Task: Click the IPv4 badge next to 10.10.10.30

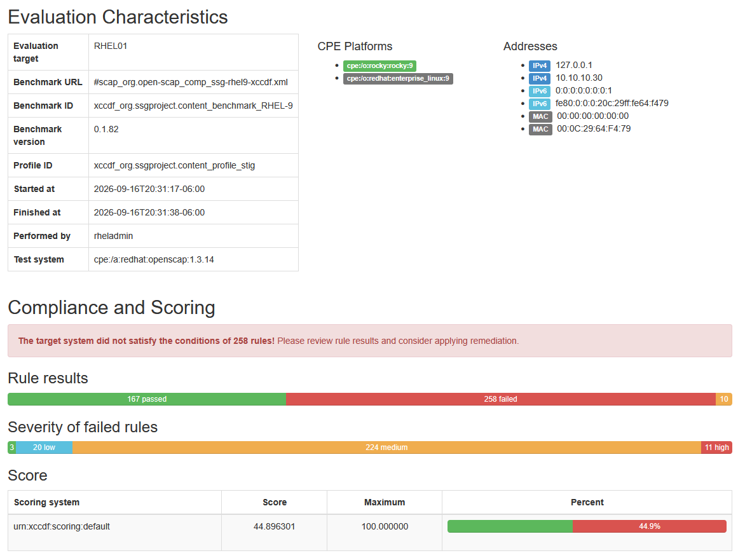Action: click(539, 78)
